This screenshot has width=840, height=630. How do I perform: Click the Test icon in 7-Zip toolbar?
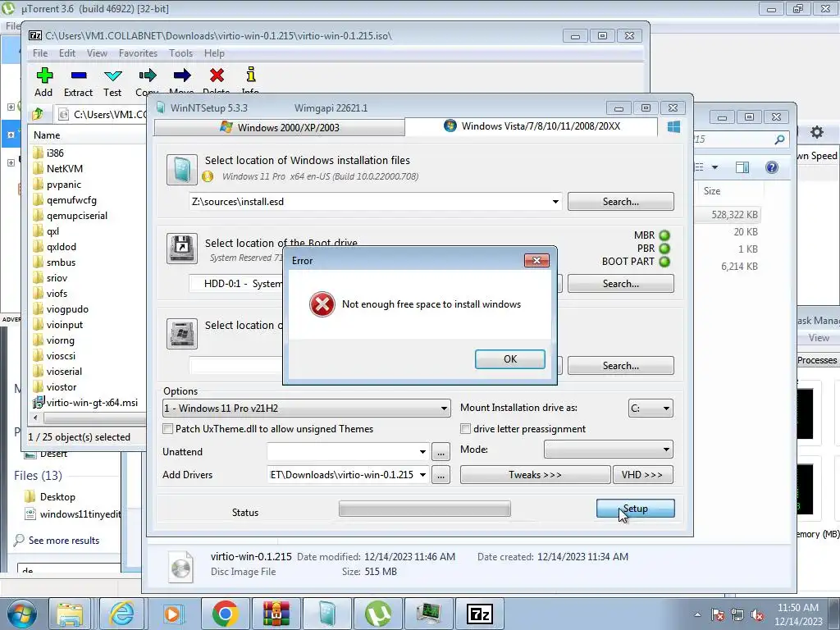(113, 75)
